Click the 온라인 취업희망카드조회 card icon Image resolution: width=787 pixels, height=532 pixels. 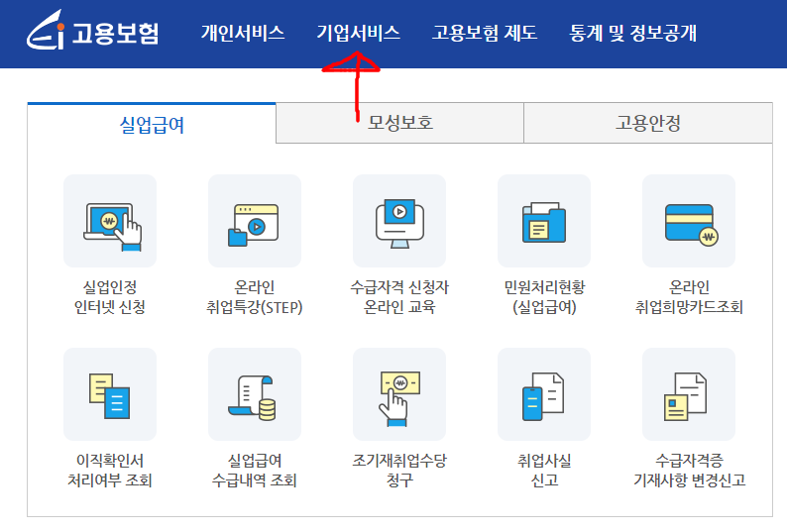tap(689, 221)
